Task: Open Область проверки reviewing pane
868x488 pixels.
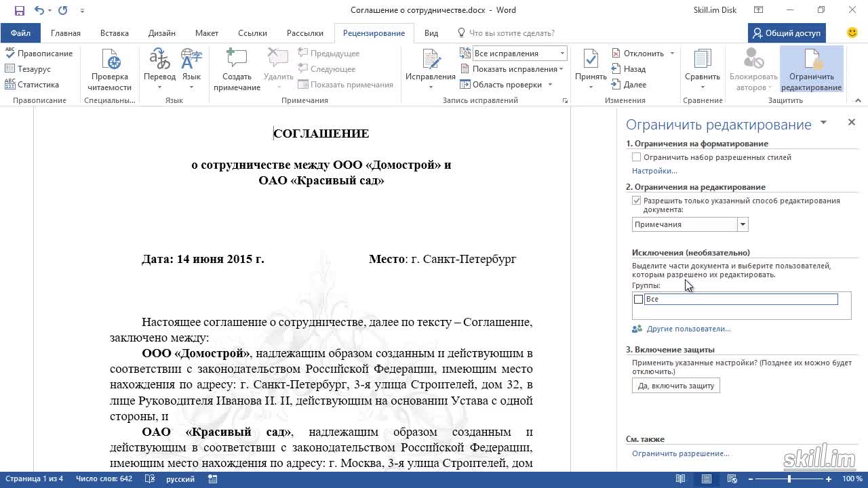Action: tap(502, 85)
